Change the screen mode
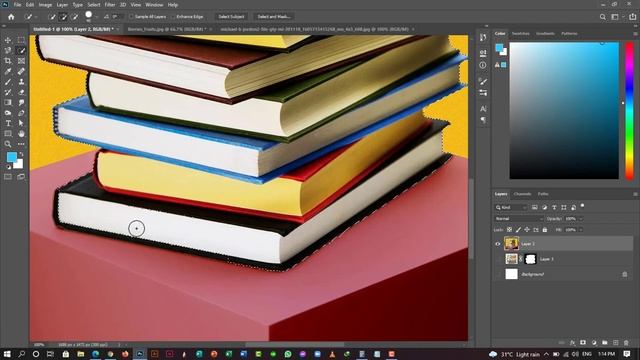Viewport: 640px width, 360px height. click(x=21, y=177)
